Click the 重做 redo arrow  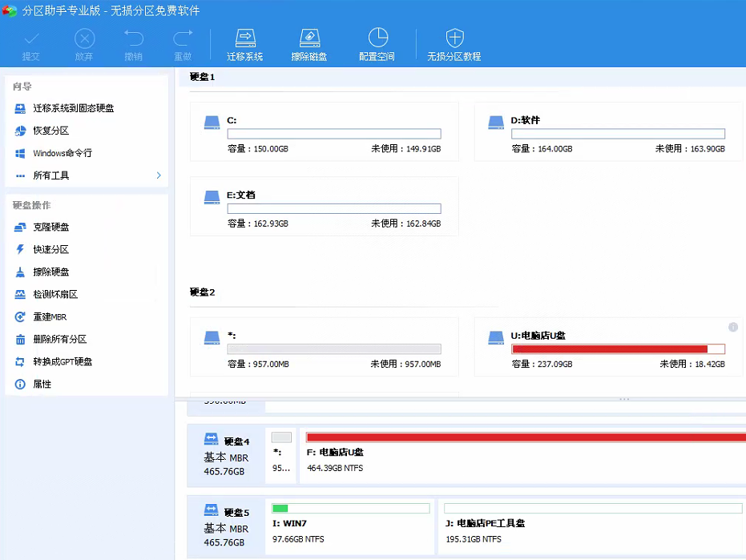pos(183,38)
